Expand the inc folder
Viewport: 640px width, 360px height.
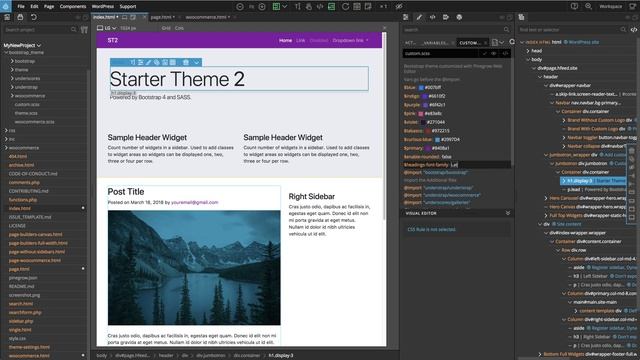tap(7, 139)
